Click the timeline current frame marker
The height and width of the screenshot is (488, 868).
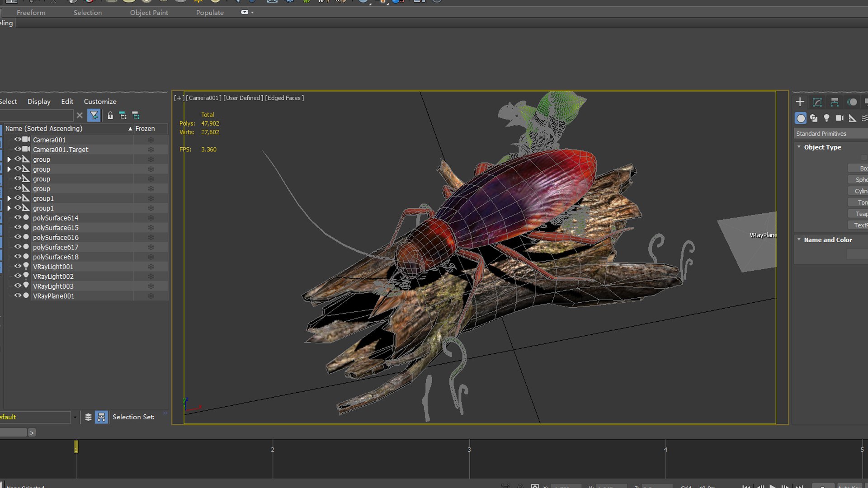[76, 447]
